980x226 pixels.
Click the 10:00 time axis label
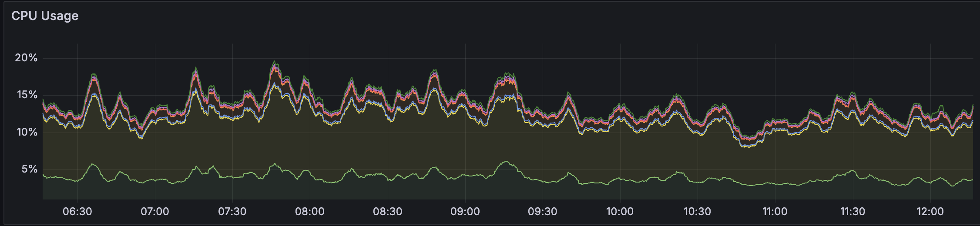tap(620, 212)
